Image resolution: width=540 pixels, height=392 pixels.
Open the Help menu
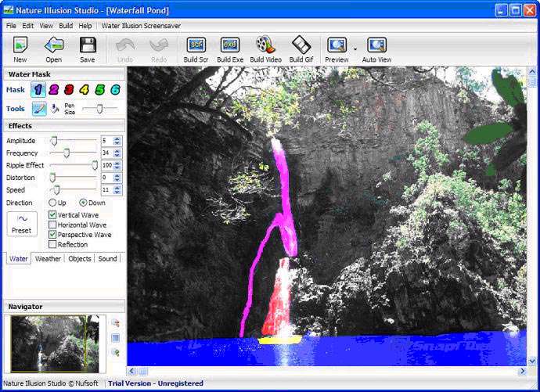click(85, 26)
